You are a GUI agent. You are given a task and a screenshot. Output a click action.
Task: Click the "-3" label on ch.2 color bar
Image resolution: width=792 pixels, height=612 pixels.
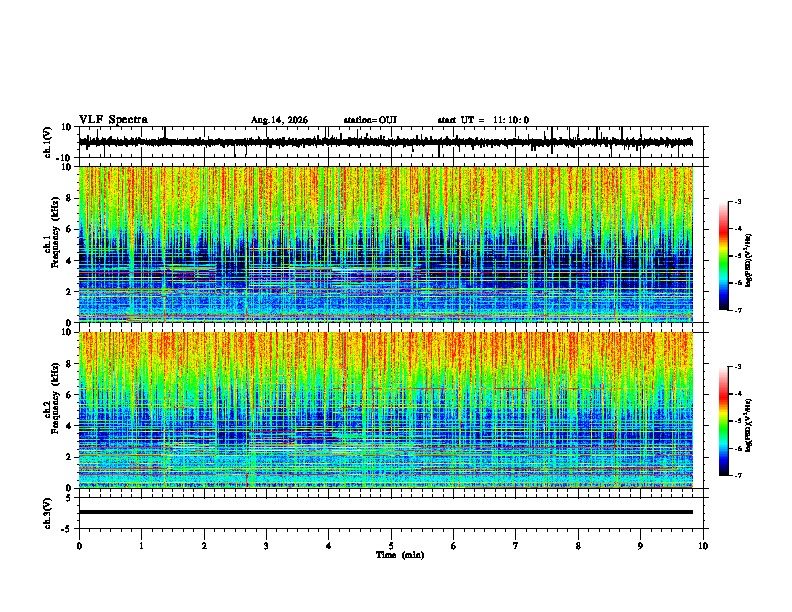point(737,367)
